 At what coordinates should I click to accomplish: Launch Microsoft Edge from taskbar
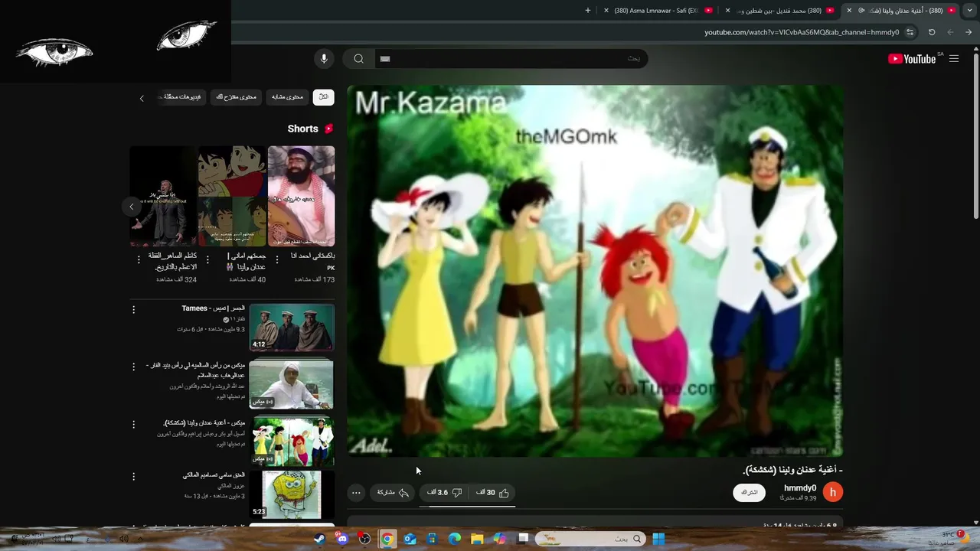click(455, 539)
